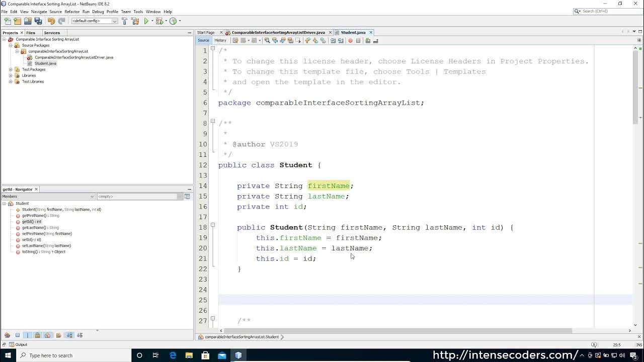The image size is (644, 362).
Task: Click the Windows Start button
Action: [x=8, y=355]
